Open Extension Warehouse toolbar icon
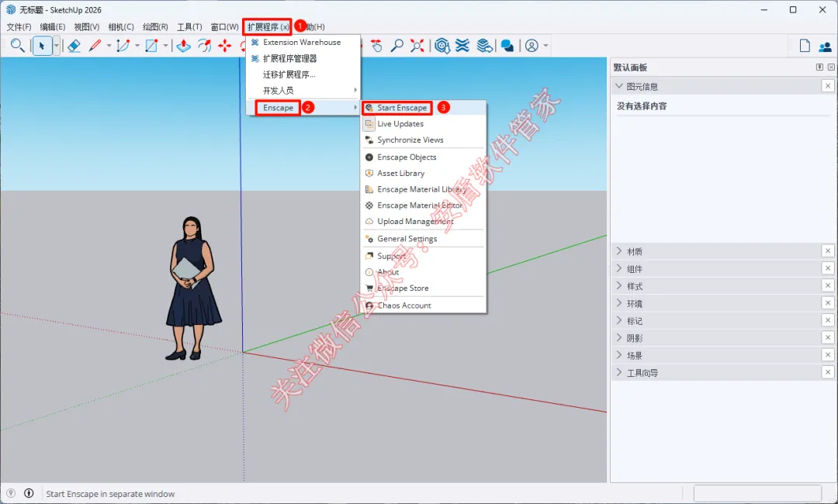Screen dimensions: 838x504 coord(462,46)
